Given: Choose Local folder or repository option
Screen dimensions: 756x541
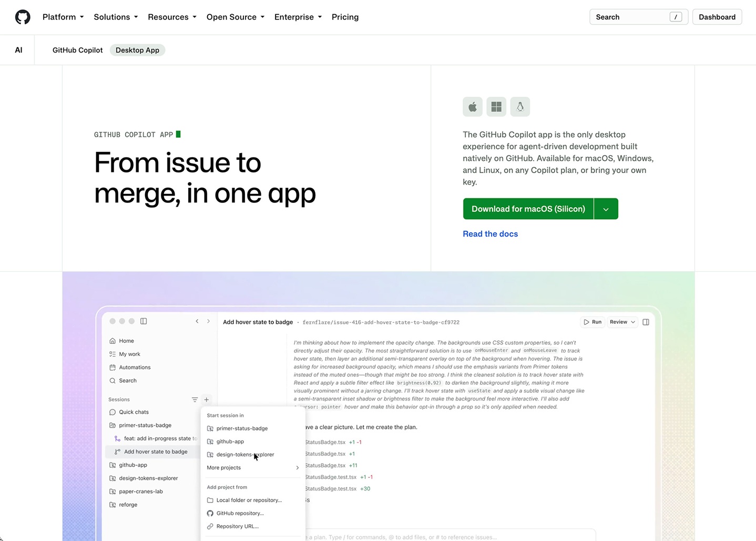Looking at the screenshot, I should [x=244, y=501].
